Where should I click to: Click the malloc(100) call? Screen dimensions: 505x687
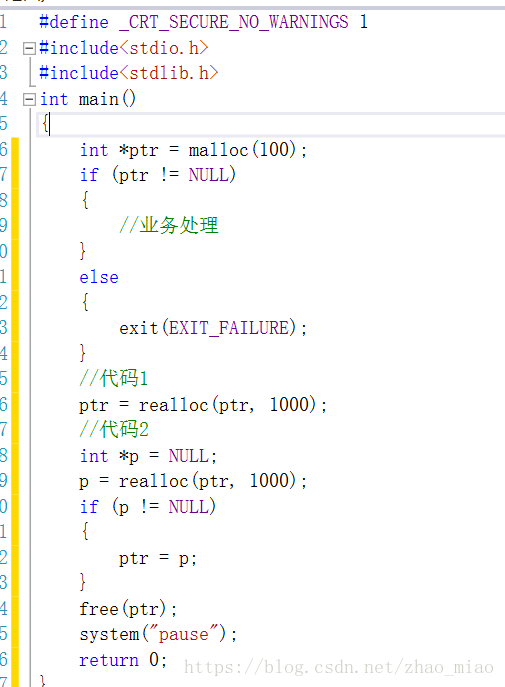[x=242, y=150]
